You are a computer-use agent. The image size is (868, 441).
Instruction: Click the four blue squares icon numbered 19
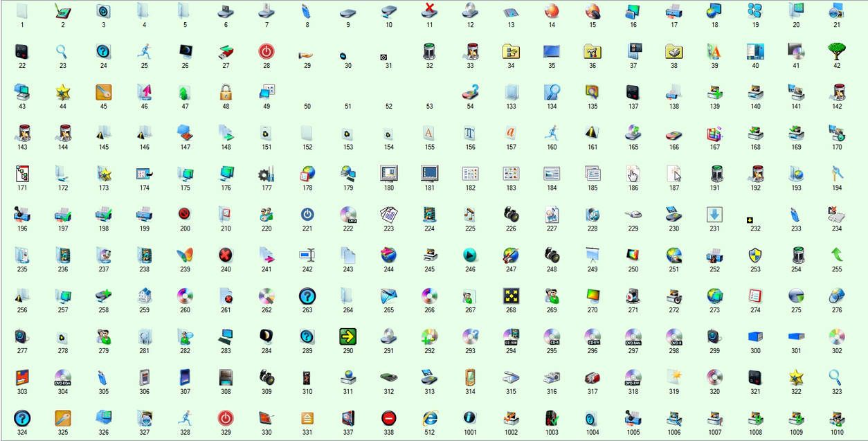(x=755, y=10)
